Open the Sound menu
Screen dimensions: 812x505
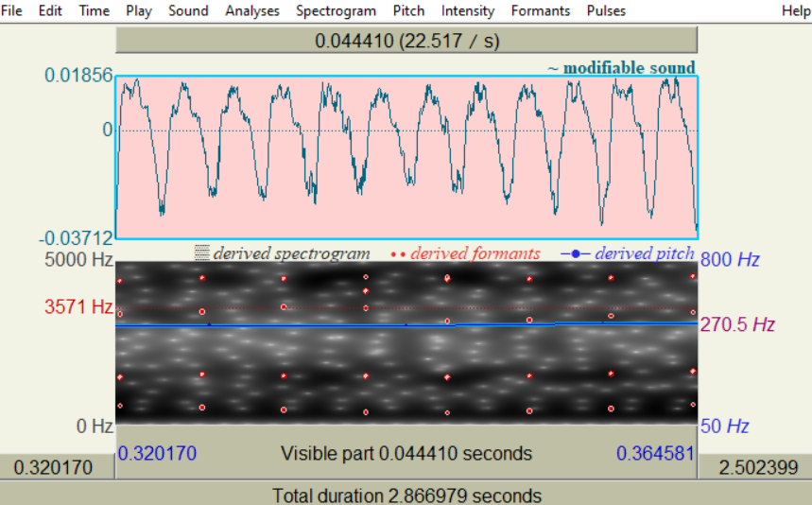[x=188, y=10]
